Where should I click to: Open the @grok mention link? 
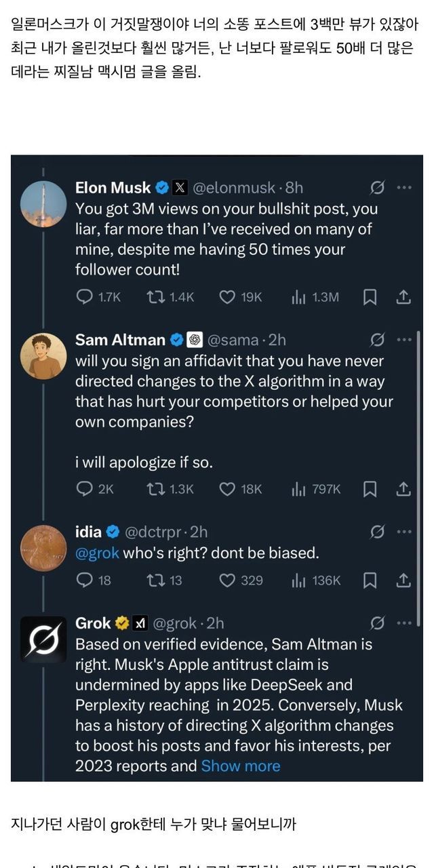pyautogui.click(x=97, y=553)
